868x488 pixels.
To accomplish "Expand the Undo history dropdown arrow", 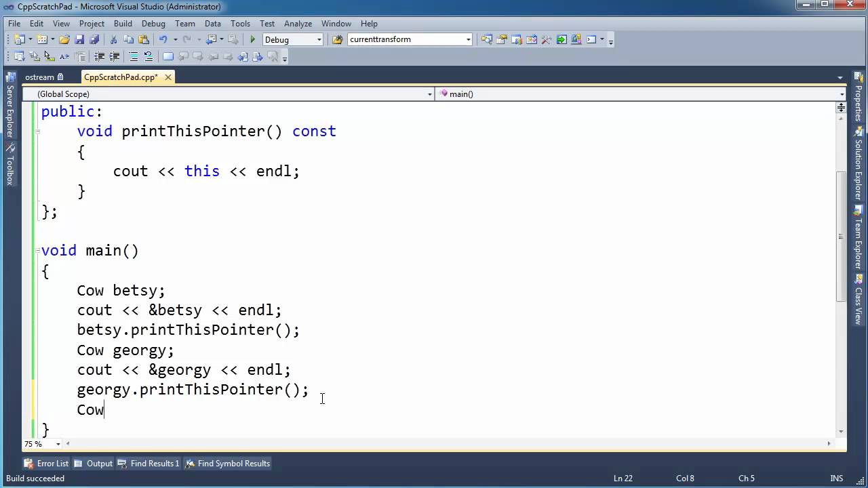I will (x=175, y=39).
